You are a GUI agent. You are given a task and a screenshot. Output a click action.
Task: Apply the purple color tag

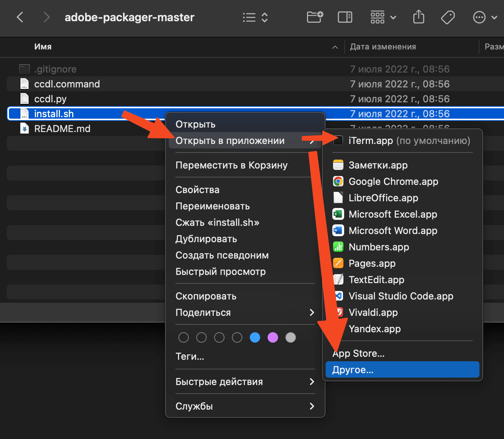click(273, 337)
